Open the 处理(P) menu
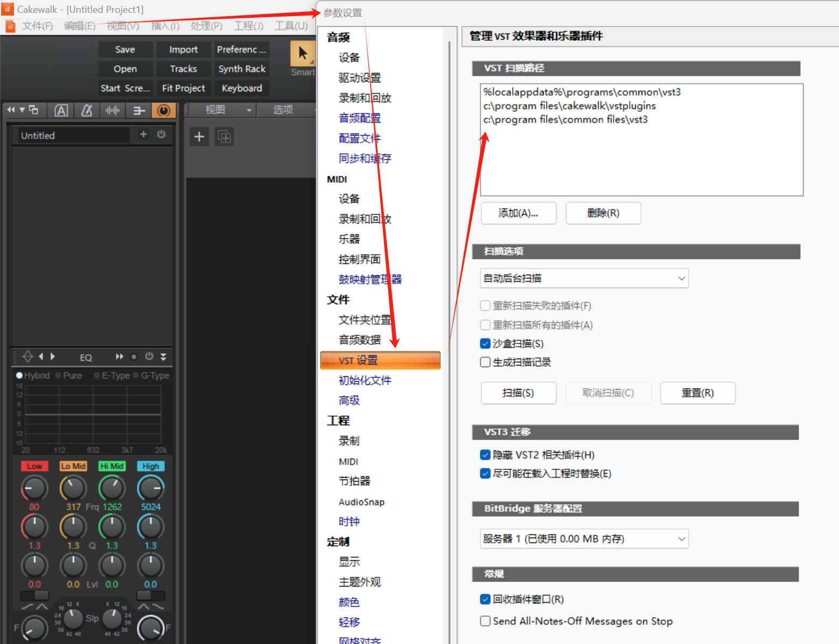839x644 pixels. [206, 26]
